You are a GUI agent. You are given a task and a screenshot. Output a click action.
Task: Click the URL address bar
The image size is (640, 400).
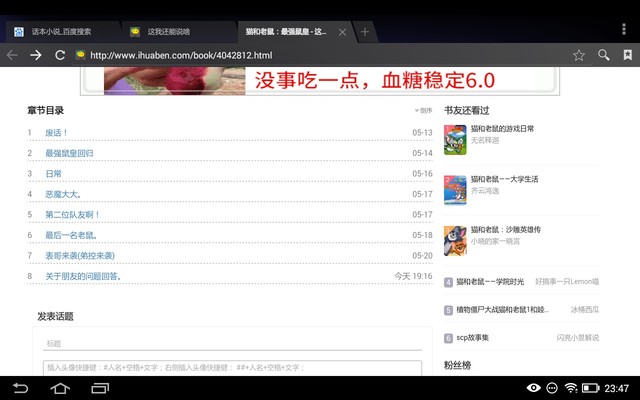click(320, 55)
